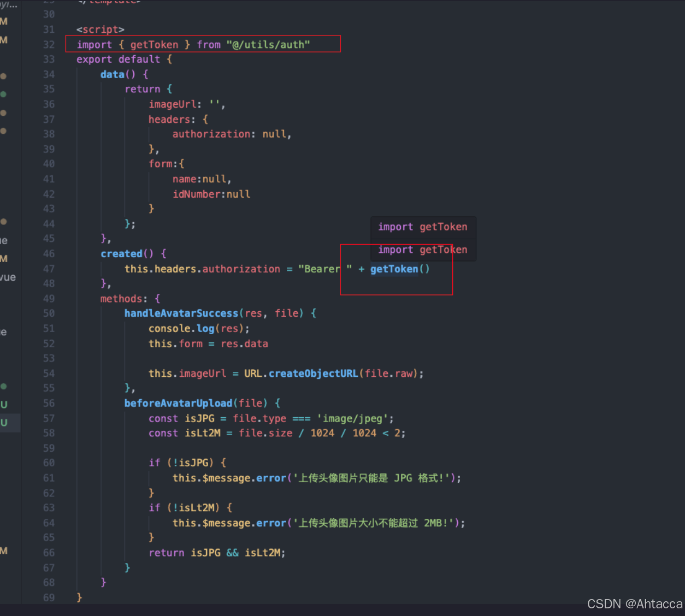
Task: Click line number 47 in the gutter
Action: click(x=49, y=269)
